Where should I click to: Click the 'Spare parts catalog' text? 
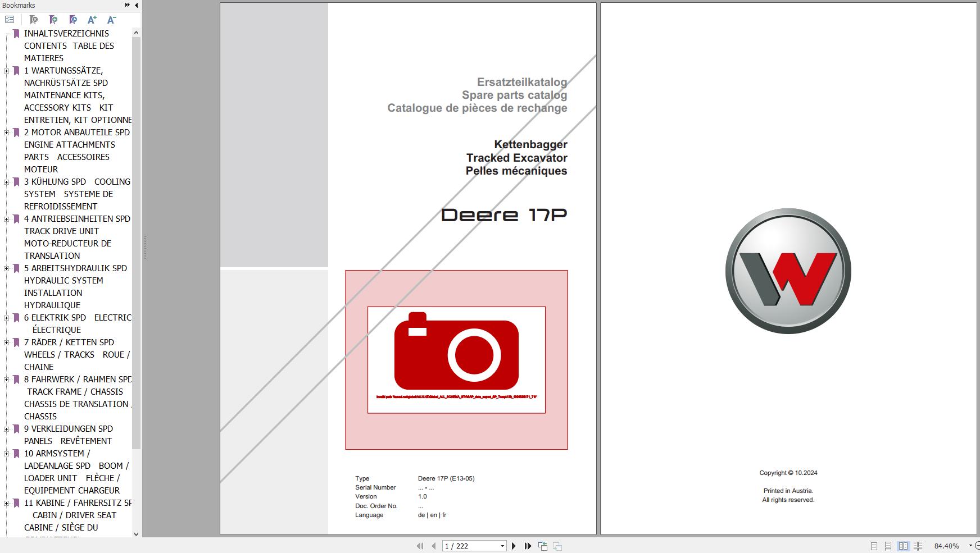[x=515, y=95]
